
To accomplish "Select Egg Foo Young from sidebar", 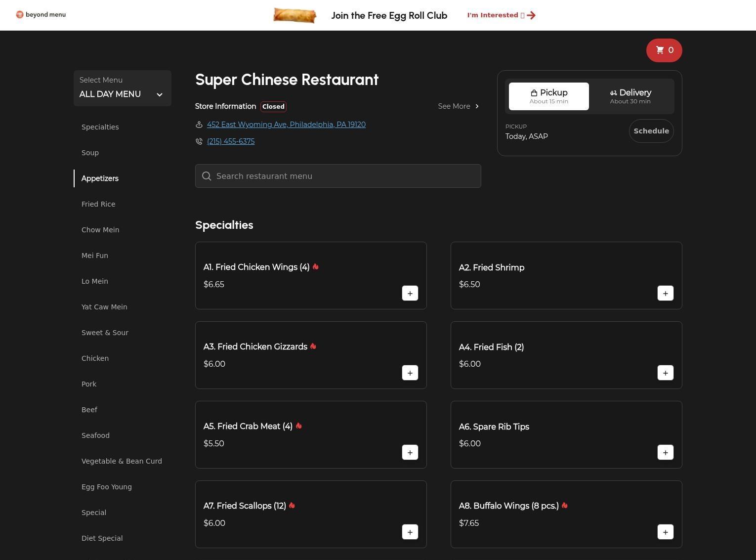I will point(107,487).
